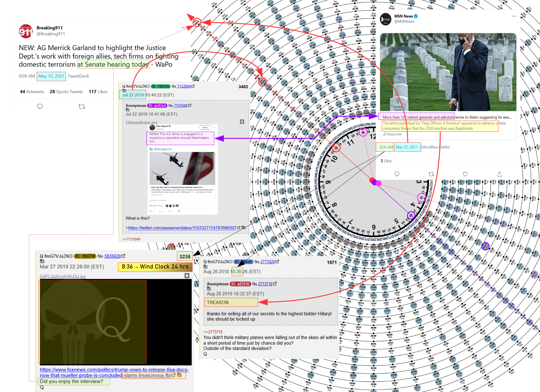This screenshot has height=392, width=540.
Task: Click the @ACapaccio author link
Action: [x=162, y=149]
